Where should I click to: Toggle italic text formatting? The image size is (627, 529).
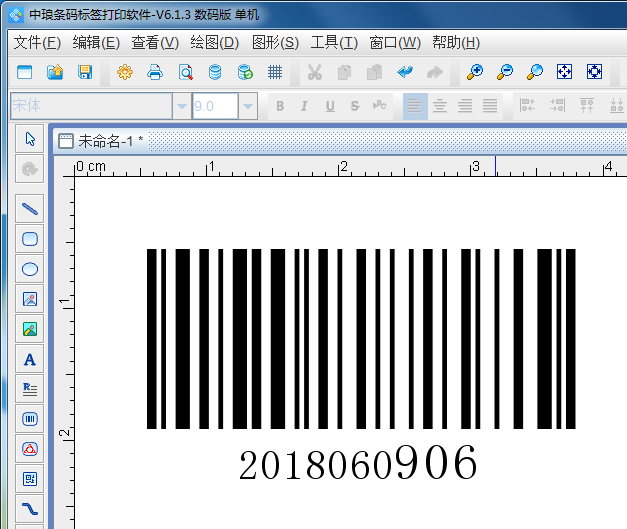304,106
